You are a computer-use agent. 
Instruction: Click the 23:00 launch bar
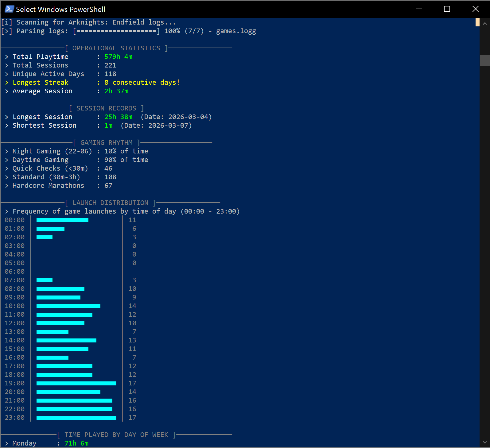point(76,418)
